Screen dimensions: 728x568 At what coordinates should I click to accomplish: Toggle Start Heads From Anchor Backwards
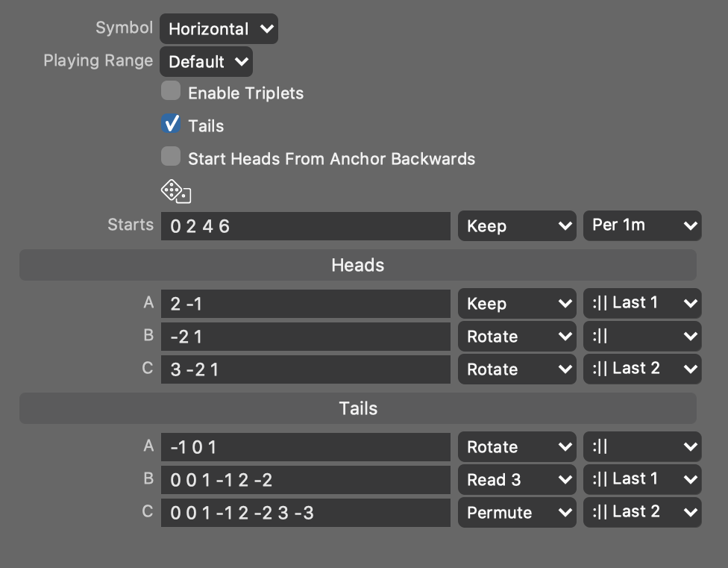[172, 157]
